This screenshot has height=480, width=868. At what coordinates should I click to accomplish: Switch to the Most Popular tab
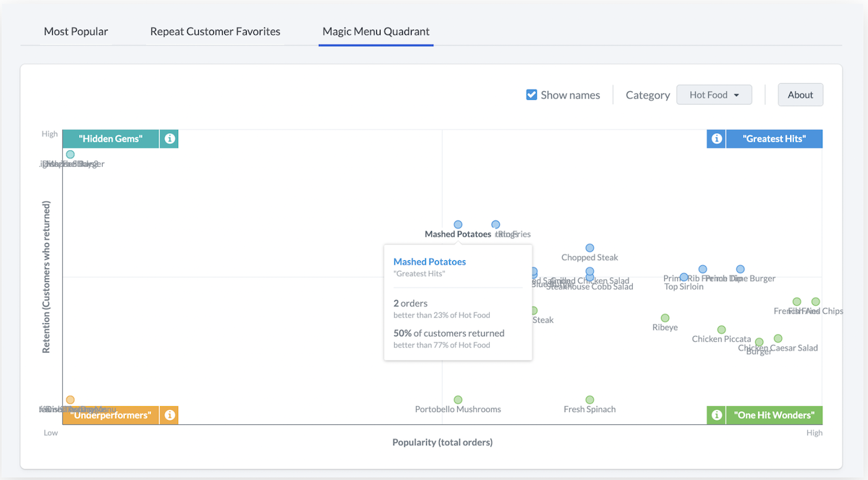[76, 32]
